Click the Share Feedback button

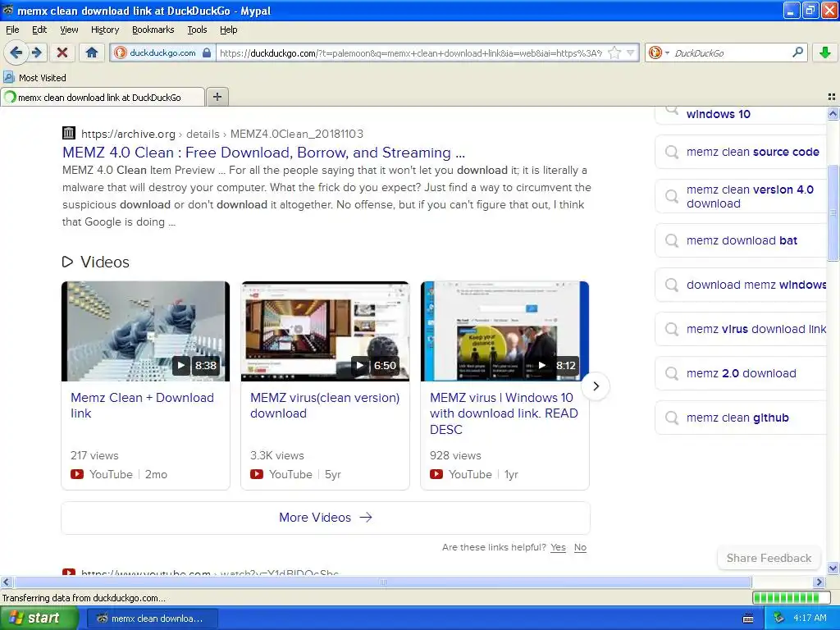coord(769,558)
